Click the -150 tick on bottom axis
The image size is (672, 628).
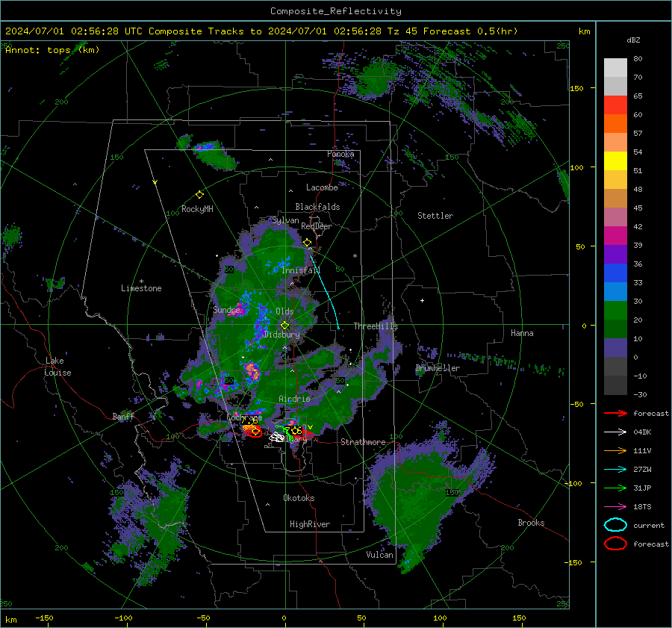pos(44,618)
